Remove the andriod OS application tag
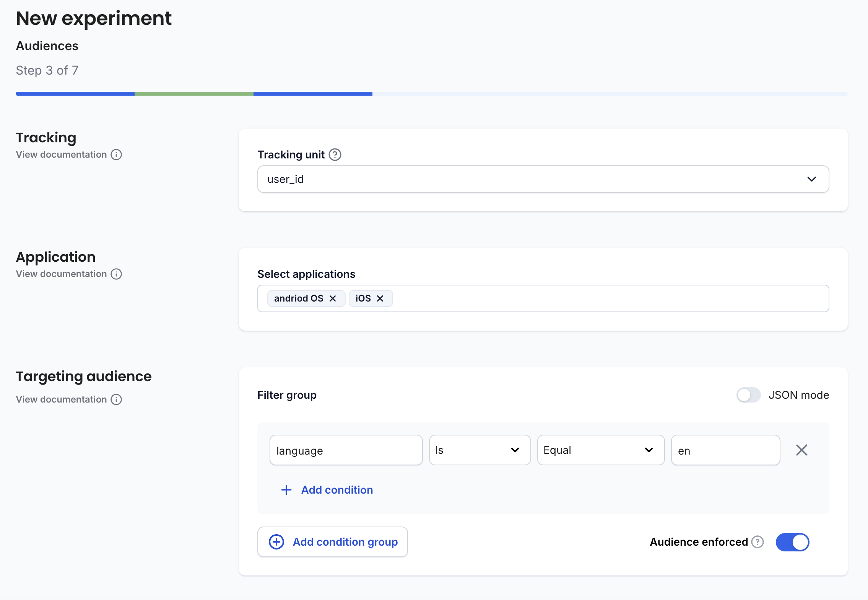This screenshot has width=868, height=600. coord(333,298)
